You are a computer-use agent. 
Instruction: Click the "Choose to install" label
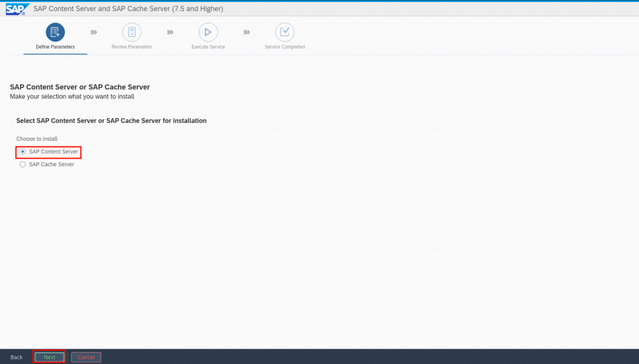[x=37, y=138]
